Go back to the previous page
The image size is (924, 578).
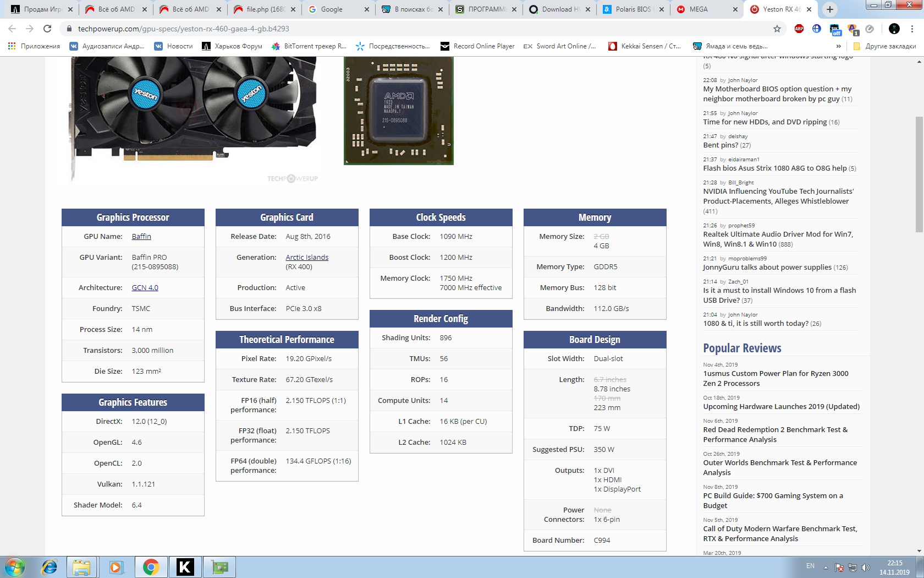tap(12, 29)
